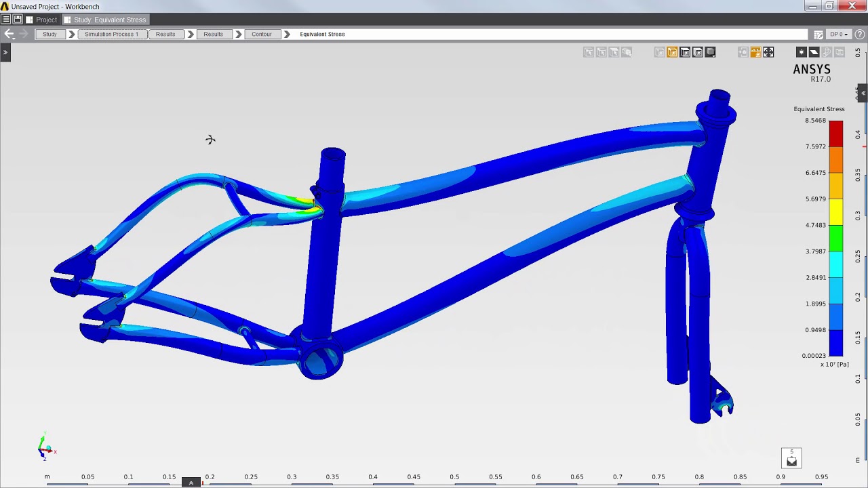Screen dimensions: 868x488
Task: Select the dark cube display mode icon
Action: 685,52
